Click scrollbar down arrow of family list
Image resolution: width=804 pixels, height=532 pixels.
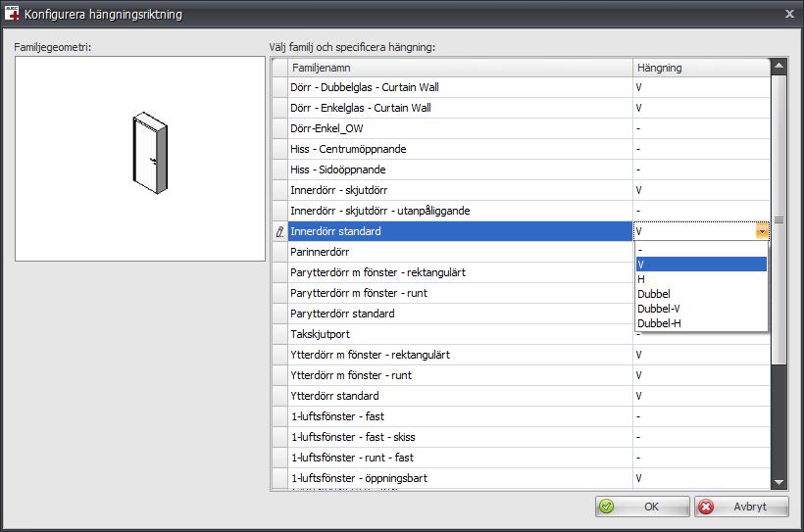point(779,482)
